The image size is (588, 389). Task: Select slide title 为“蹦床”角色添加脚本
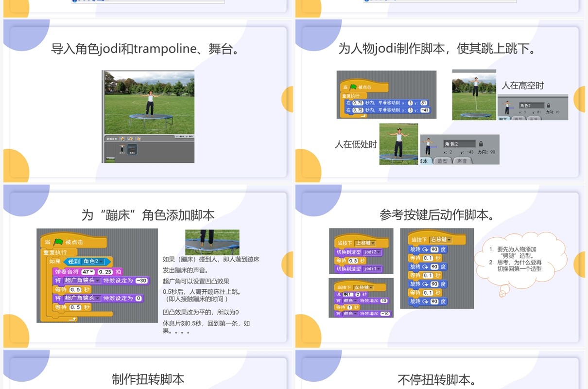pyautogui.click(x=148, y=215)
